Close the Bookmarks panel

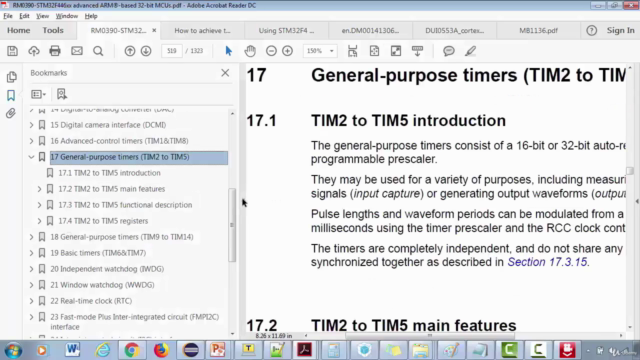coord(225,73)
